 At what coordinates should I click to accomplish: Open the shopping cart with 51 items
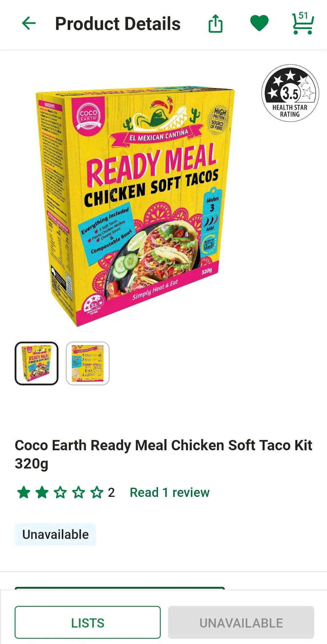click(303, 23)
